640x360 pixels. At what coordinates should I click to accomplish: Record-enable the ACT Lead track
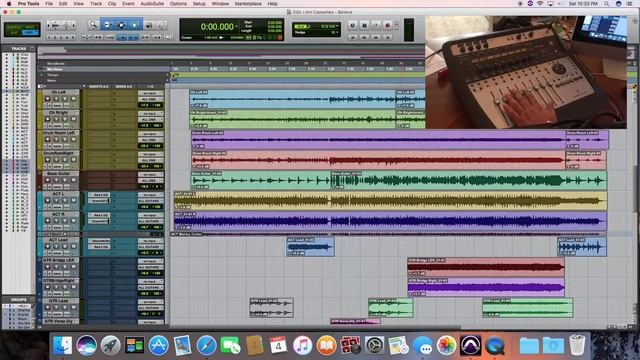click(x=47, y=247)
